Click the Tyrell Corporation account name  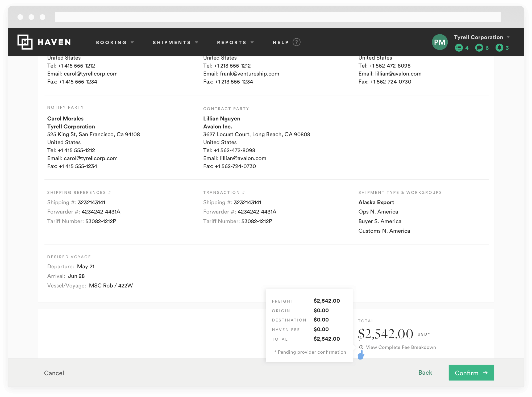tap(478, 37)
